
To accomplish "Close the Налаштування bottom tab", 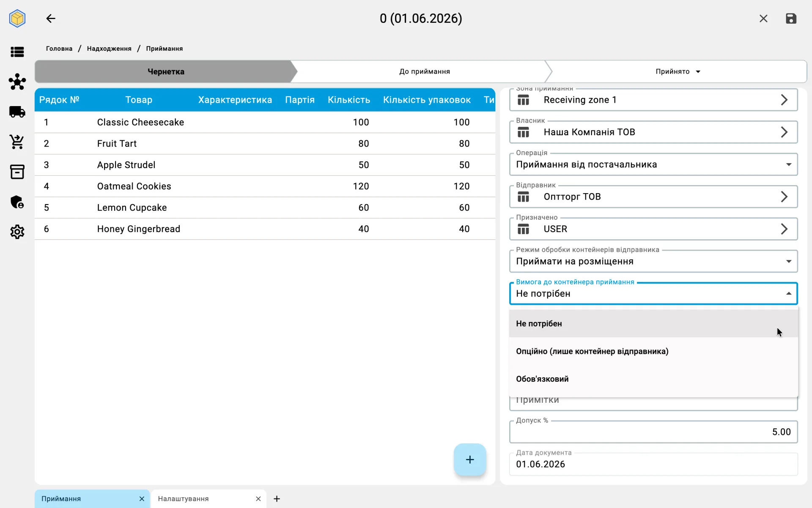I will pos(258,499).
